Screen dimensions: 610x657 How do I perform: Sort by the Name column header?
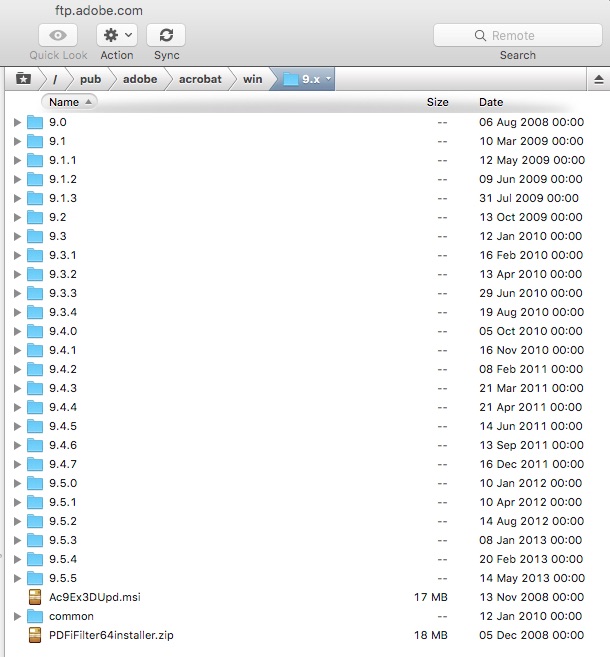pyautogui.click(x=69, y=102)
